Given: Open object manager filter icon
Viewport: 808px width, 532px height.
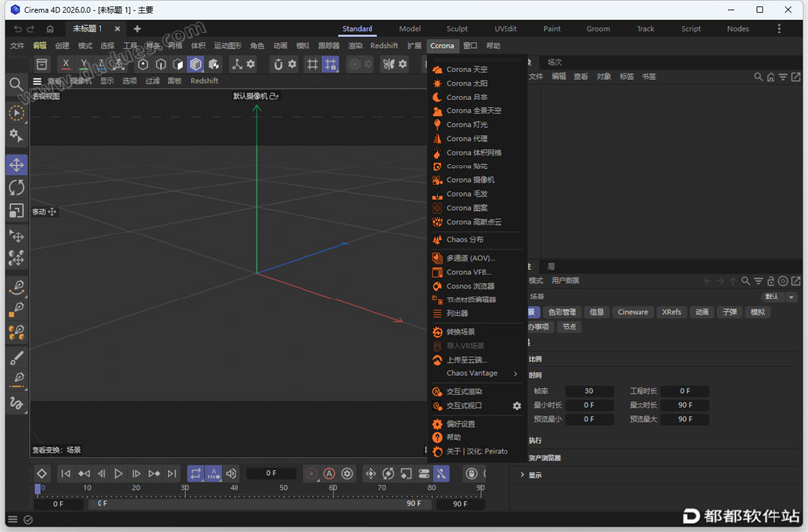Looking at the screenshot, I should [783, 77].
